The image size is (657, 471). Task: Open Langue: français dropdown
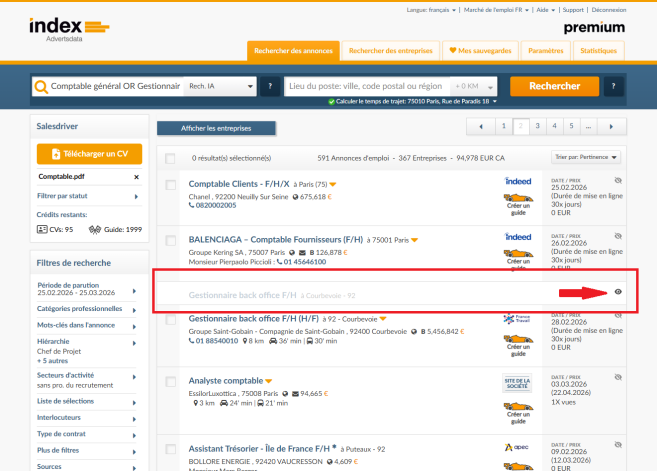click(x=431, y=10)
